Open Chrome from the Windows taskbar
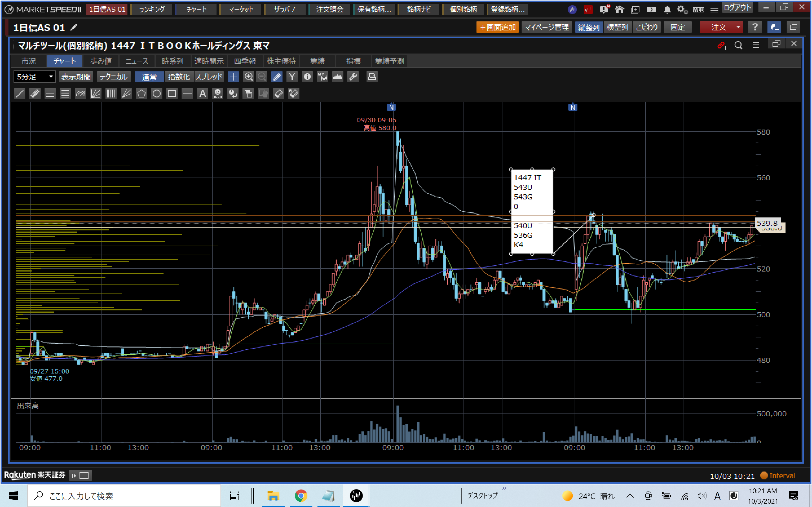The width and height of the screenshot is (812, 507). (301, 495)
